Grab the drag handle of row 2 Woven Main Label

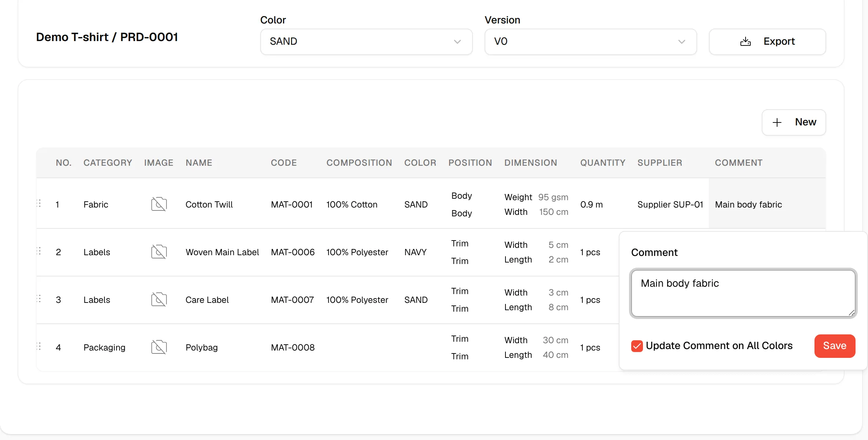[39, 251]
